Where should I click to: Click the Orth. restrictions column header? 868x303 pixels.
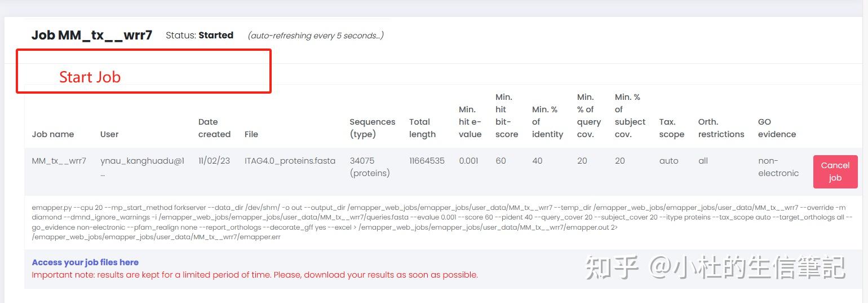coord(721,128)
